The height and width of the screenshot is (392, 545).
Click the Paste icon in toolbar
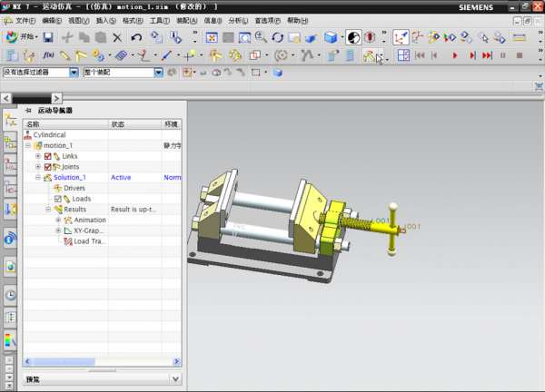point(101,37)
